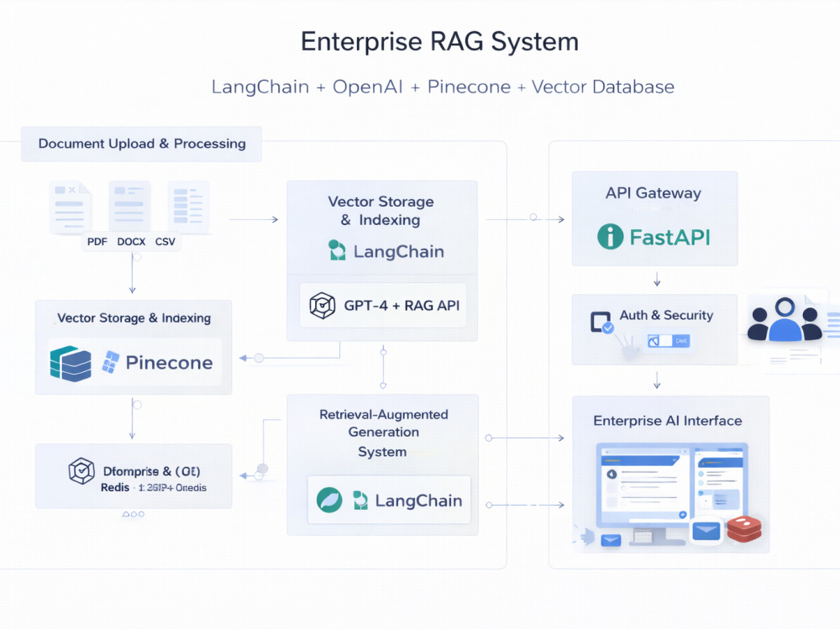Click the DOCX document icon

click(x=129, y=206)
